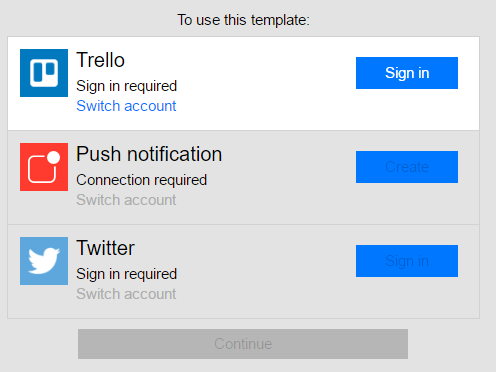Screen dimensions: 496x372
Task: Click the red Push notification icon
Action: [44, 167]
